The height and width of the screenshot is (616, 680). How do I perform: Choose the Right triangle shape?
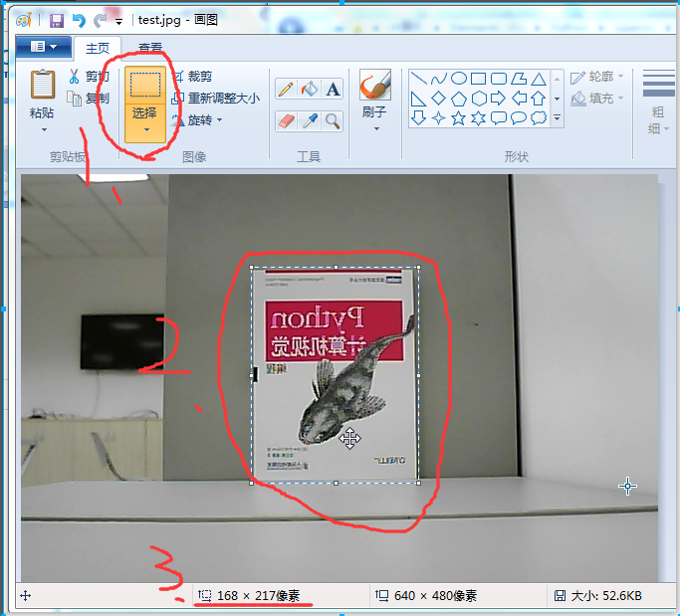[418, 99]
